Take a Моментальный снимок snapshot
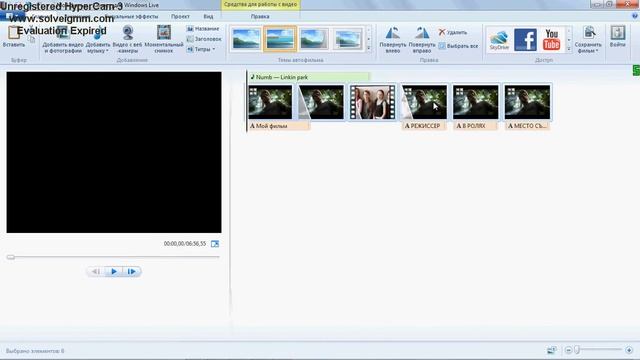 (x=164, y=40)
